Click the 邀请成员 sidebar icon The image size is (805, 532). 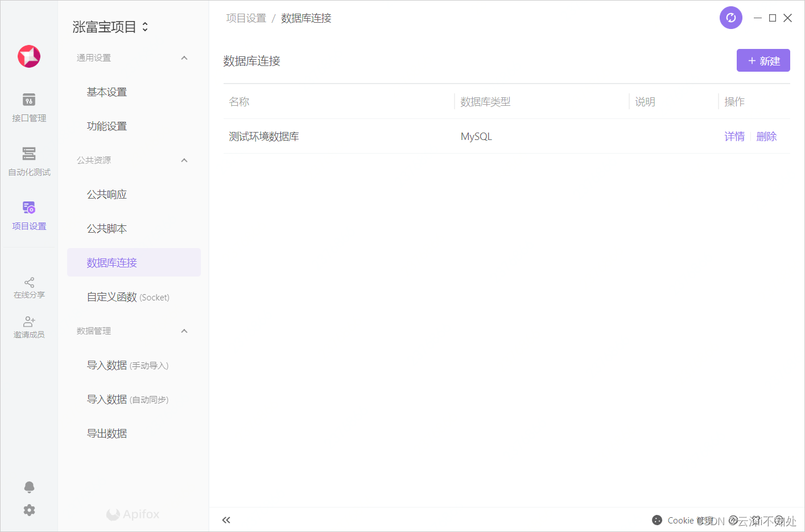(x=29, y=326)
